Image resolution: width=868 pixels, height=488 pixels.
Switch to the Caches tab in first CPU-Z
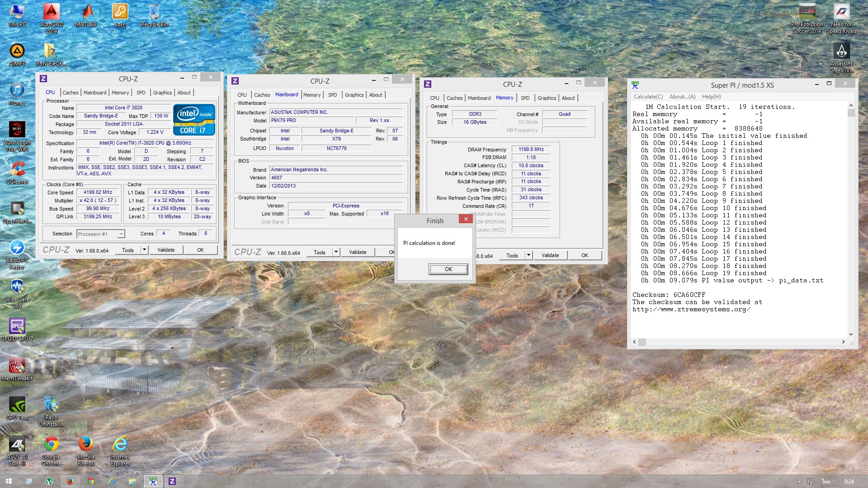click(x=70, y=93)
